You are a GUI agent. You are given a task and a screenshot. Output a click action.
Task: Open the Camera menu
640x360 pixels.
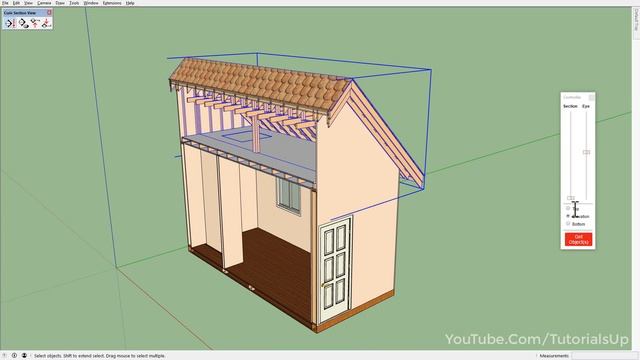[x=44, y=3]
